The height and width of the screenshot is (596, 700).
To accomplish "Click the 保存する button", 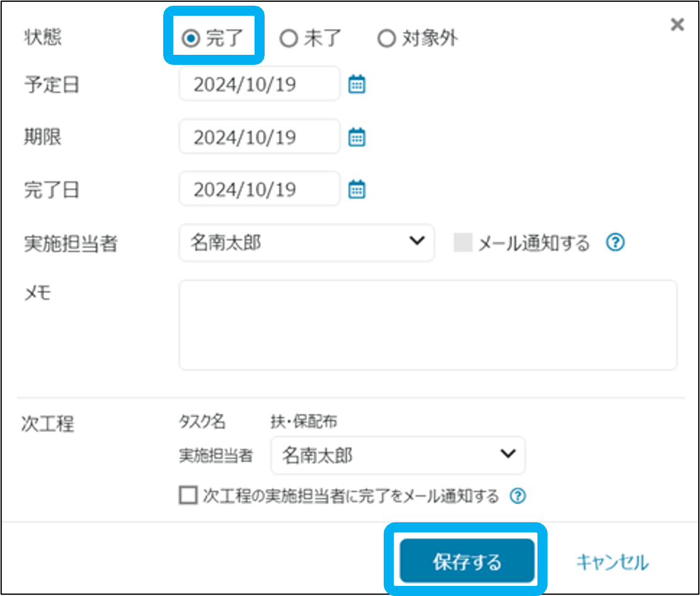I will pos(466,561).
